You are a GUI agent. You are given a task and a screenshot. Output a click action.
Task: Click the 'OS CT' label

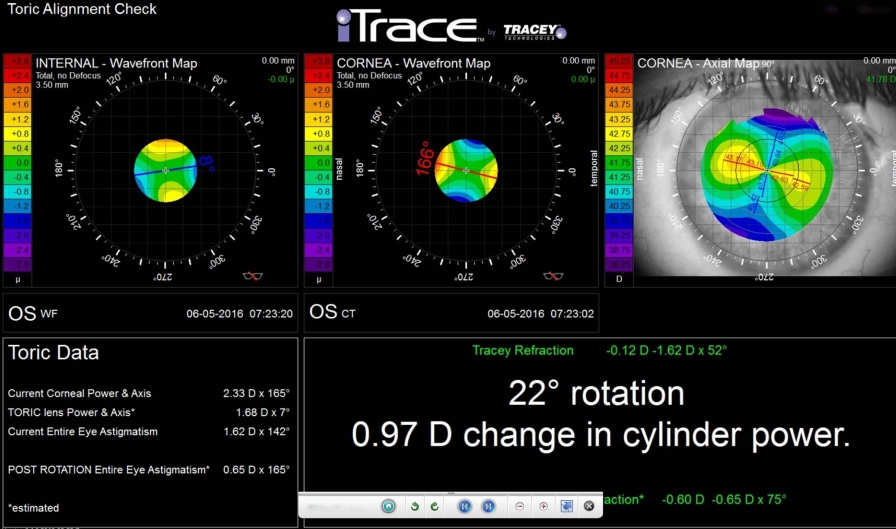pyautogui.click(x=332, y=312)
